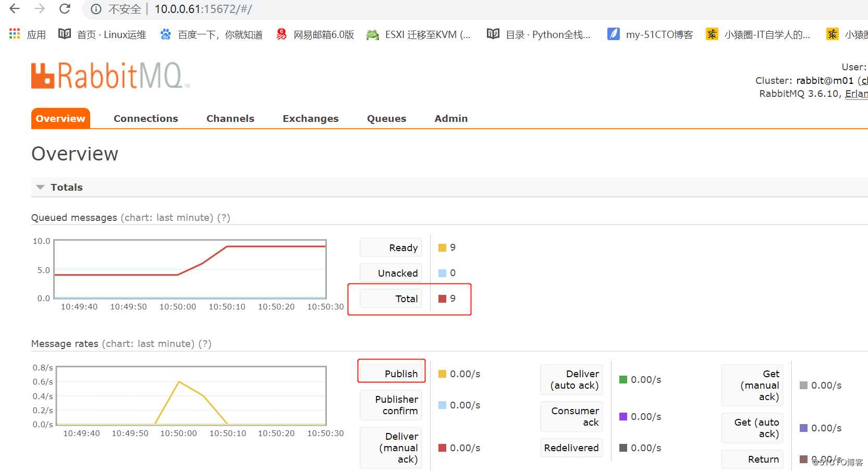Click the queued messages line chart
The width and height of the screenshot is (868, 471).
[x=190, y=269]
